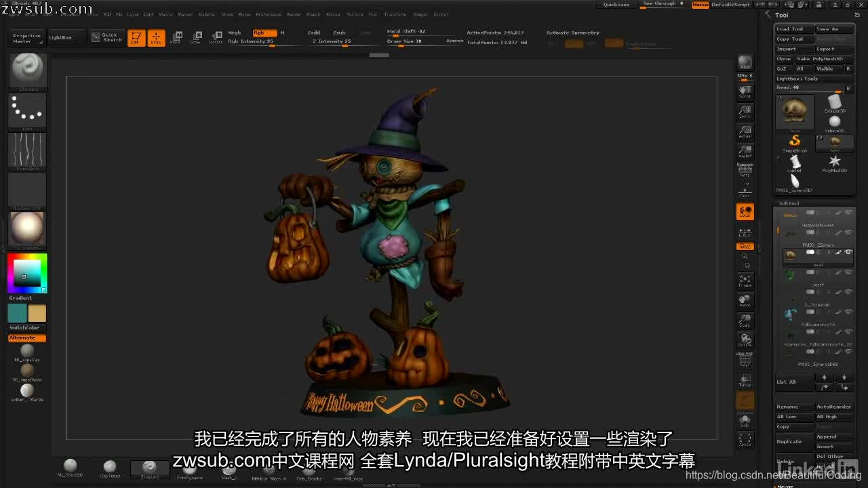Click the tan secondary color swatch

[37, 313]
